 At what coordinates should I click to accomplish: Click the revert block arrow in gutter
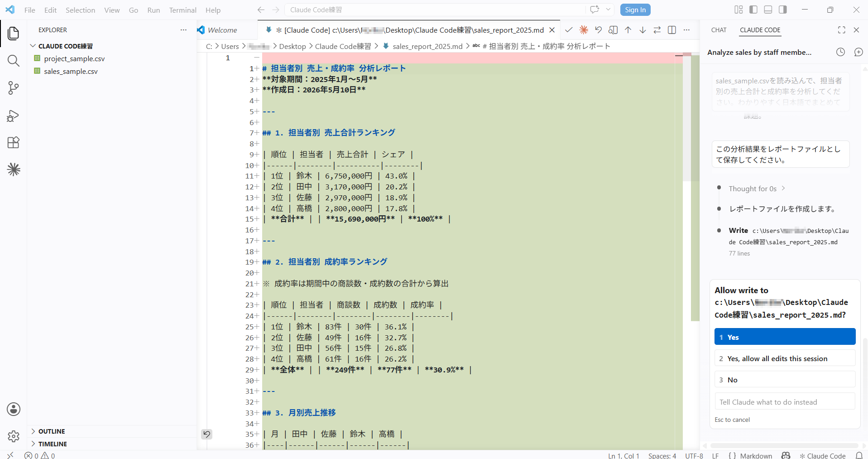tap(206, 434)
